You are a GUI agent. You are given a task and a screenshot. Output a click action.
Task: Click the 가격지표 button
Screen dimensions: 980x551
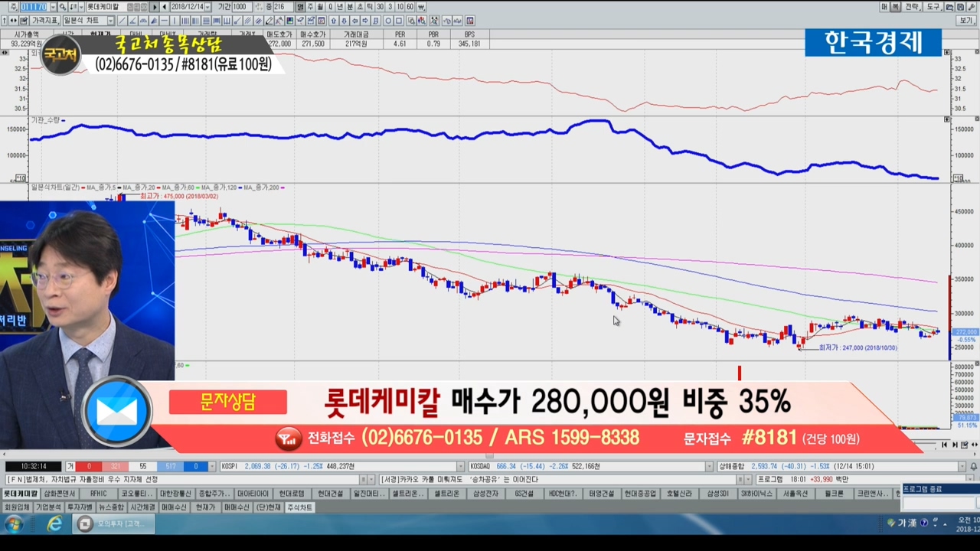(44, 21)
